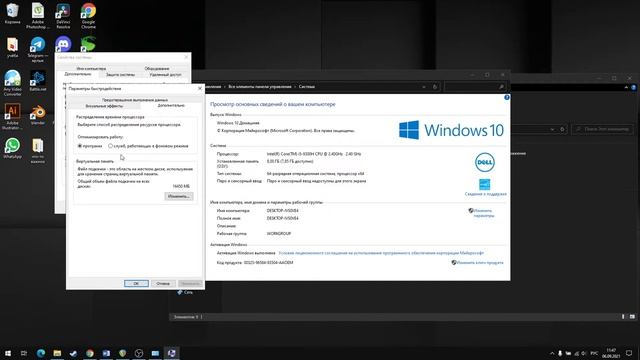Show hidden tray icons chevron
640x360 pixels.
pyautogui.click(x=552, y=353)
